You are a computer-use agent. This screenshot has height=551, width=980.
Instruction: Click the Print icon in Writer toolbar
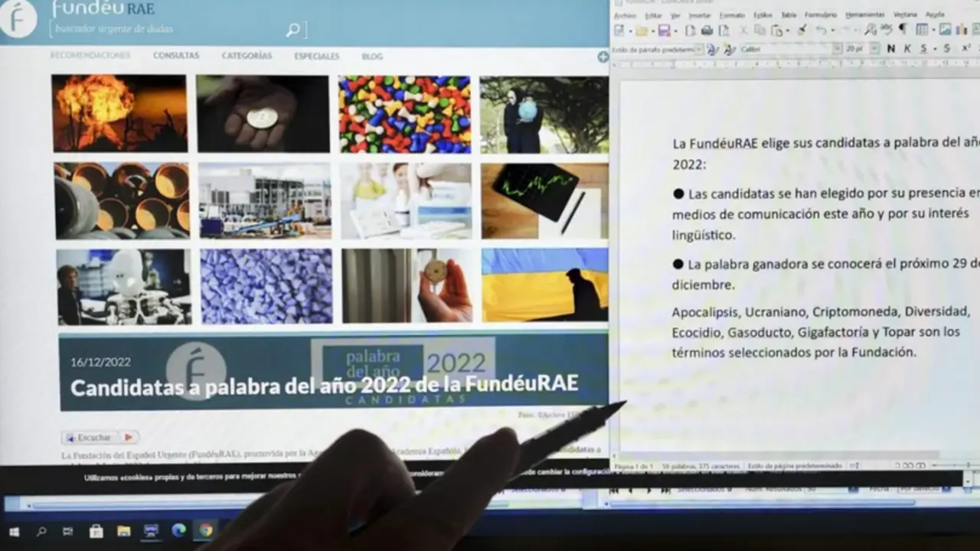707,31
